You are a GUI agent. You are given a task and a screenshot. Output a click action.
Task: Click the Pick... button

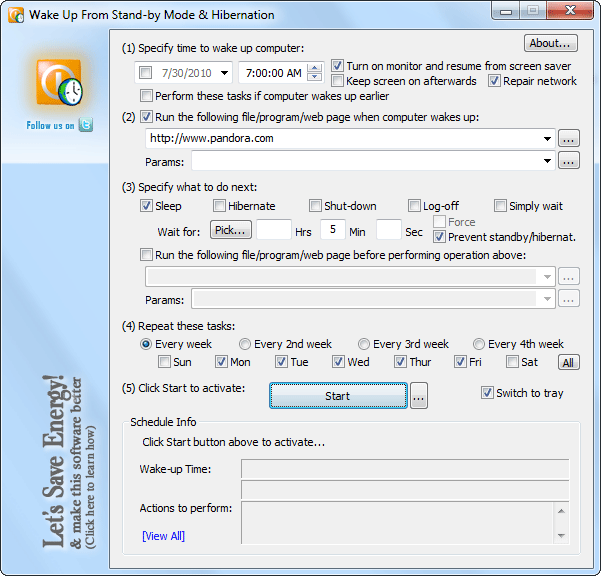[231, 230]
